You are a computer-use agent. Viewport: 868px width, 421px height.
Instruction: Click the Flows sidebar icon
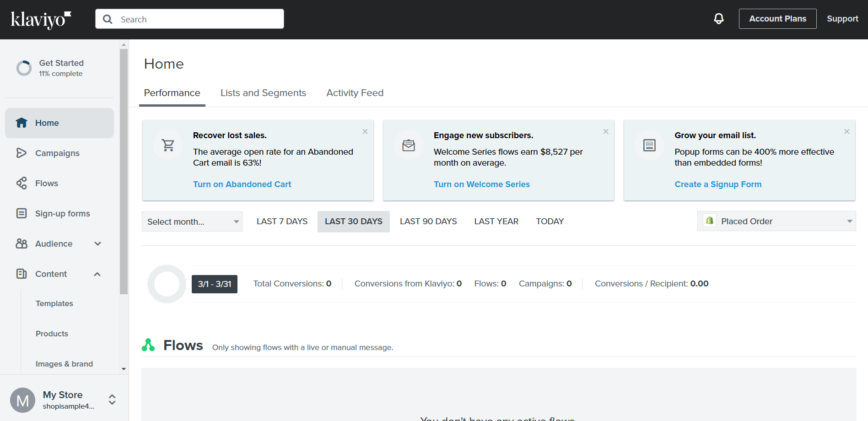22,183
